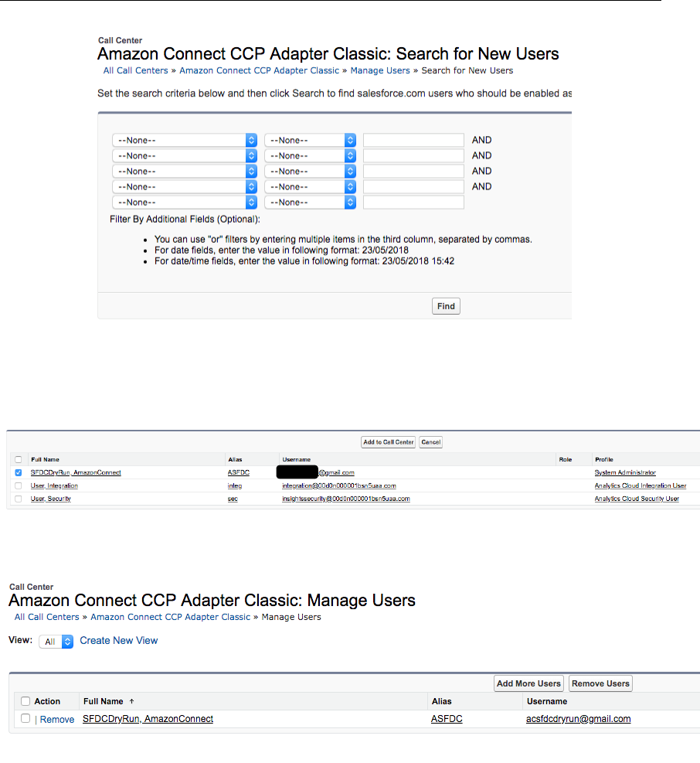The height and width of the screenshot is (763, 700).
Task: Open fourth-row operator dropdown
Action: (310, 187)
